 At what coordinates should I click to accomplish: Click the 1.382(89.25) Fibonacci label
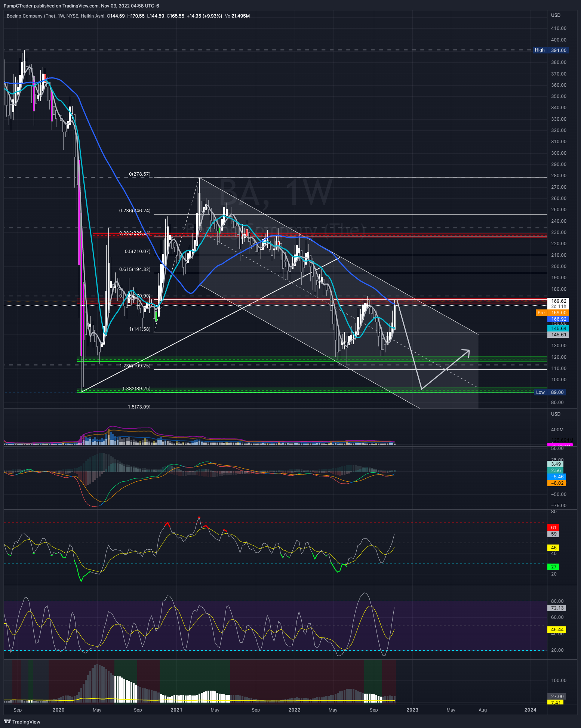(136, 389)
